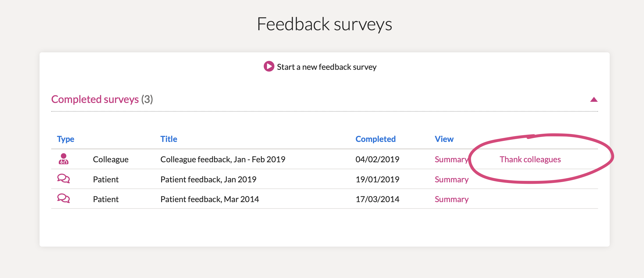Open Summary for Patient feedback Mar 2014
The width and height of the screenshot is (644, 278).
[451, 199]
